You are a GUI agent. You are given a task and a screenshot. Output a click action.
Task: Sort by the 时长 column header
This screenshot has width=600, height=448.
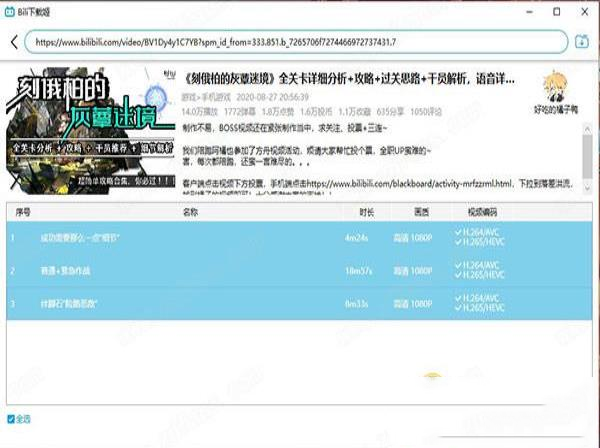tap(366, 212)
